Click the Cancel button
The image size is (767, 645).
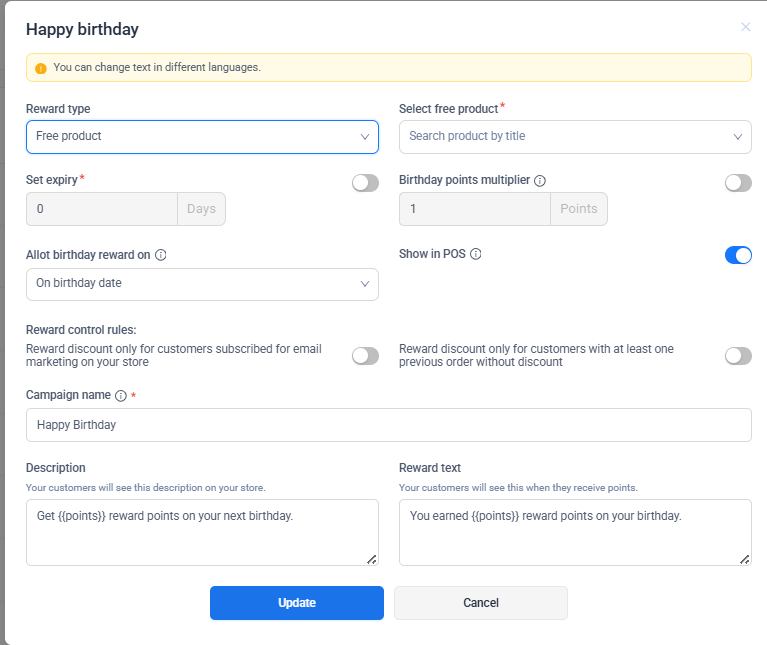(x=481, y=603)
